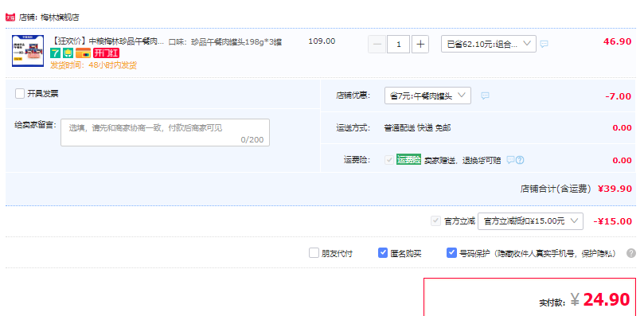
Task: Increase quantity with the plus button
Action: pyautogui.click(x=420, y=45)
